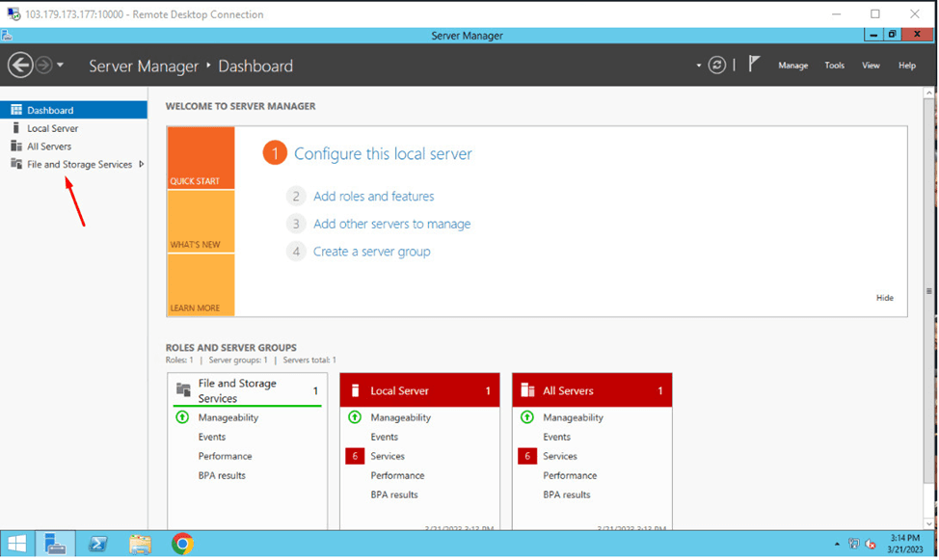Launch Windows PowerShell from the taskbar
939x560 pixels.
coord(97,544)
